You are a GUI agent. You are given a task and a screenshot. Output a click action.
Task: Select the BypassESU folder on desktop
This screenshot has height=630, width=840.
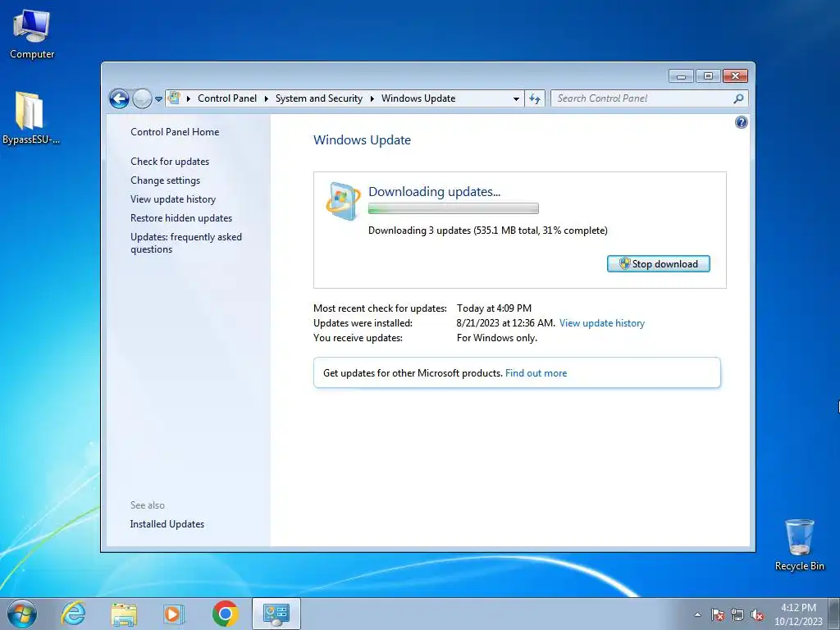30,118
